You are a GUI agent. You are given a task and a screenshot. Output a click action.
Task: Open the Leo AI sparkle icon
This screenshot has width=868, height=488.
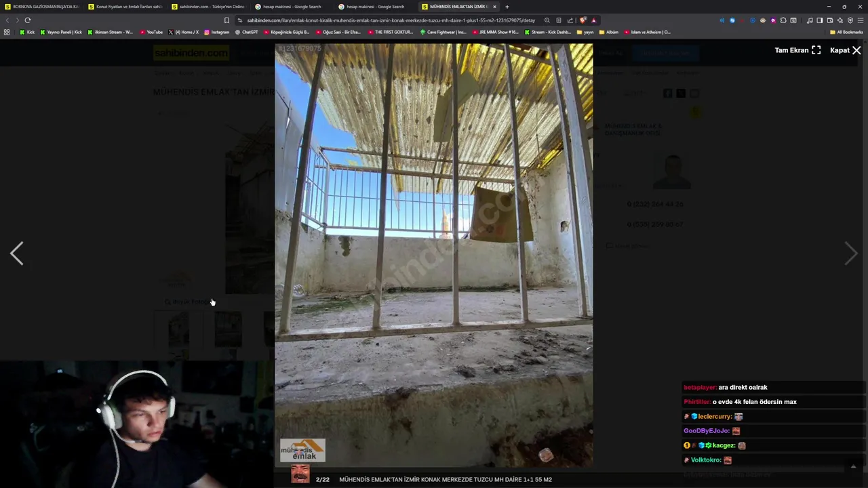[x=840, y=20]
